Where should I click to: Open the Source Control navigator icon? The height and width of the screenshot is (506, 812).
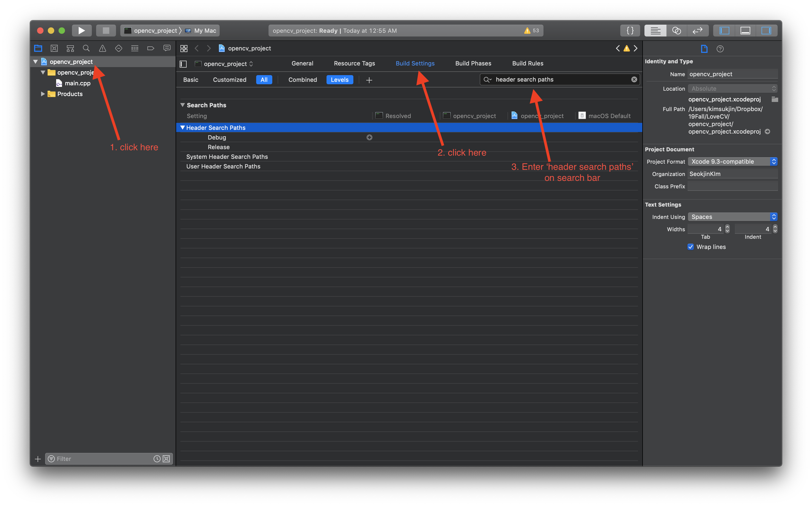(x=54, y=49)
